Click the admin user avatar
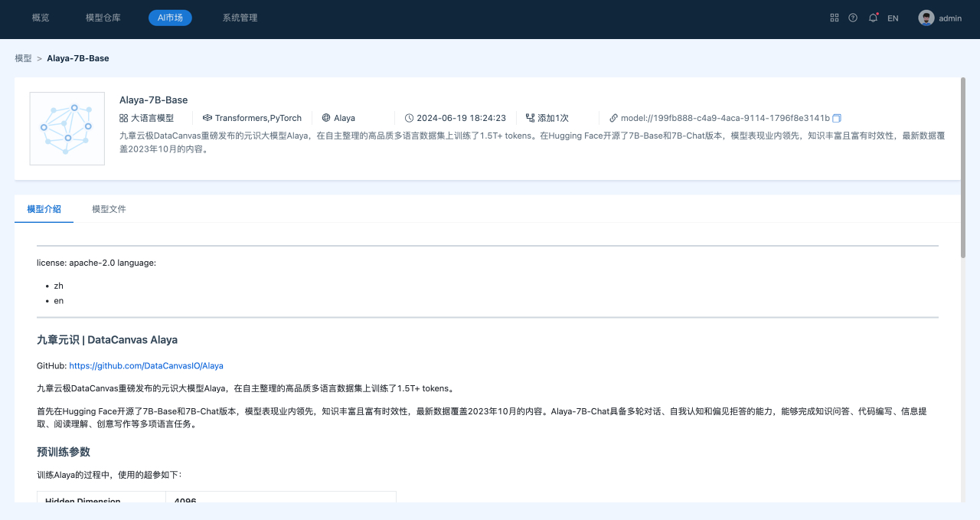 (x=926, y=18)
